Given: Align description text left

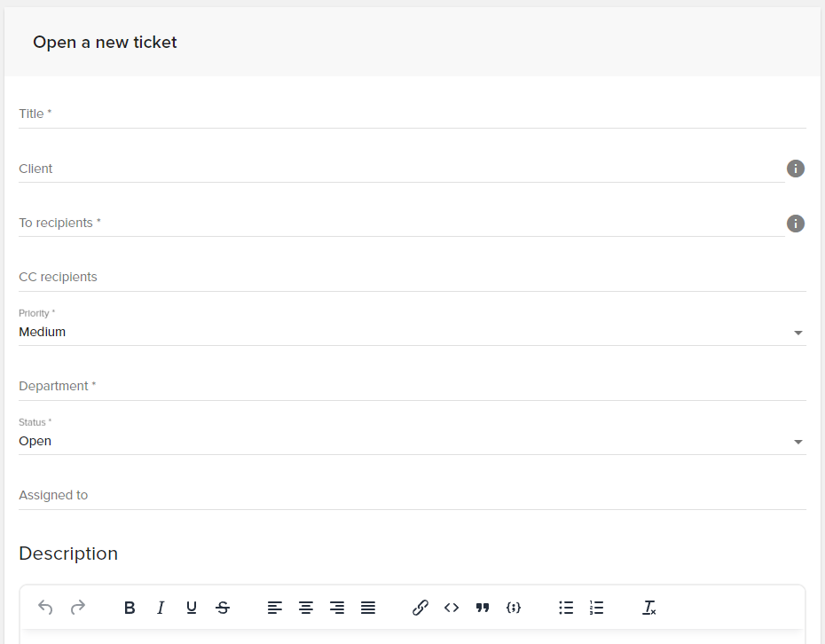Looking at the screenshot, I should (275, 608).
